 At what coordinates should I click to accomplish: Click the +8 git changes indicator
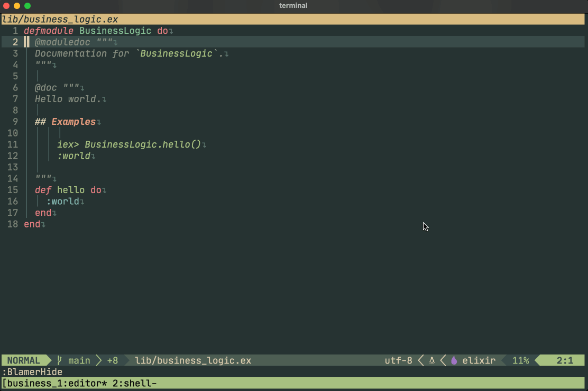(x=113, y=361)
